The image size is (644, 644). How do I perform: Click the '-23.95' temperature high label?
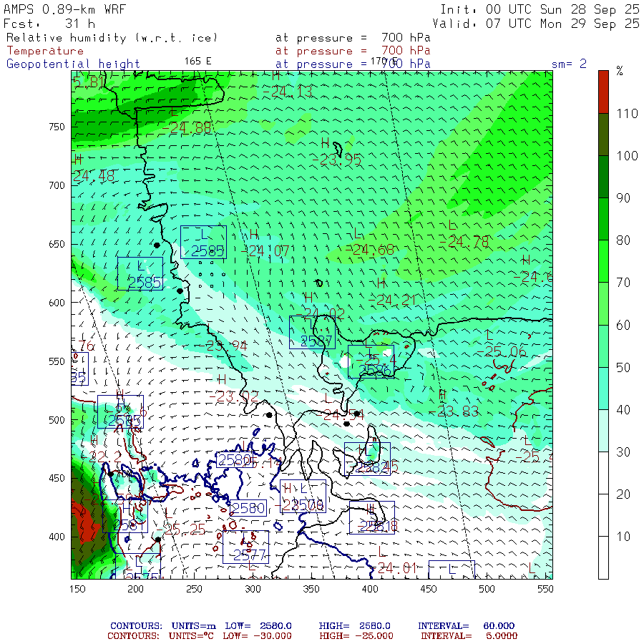337,160
